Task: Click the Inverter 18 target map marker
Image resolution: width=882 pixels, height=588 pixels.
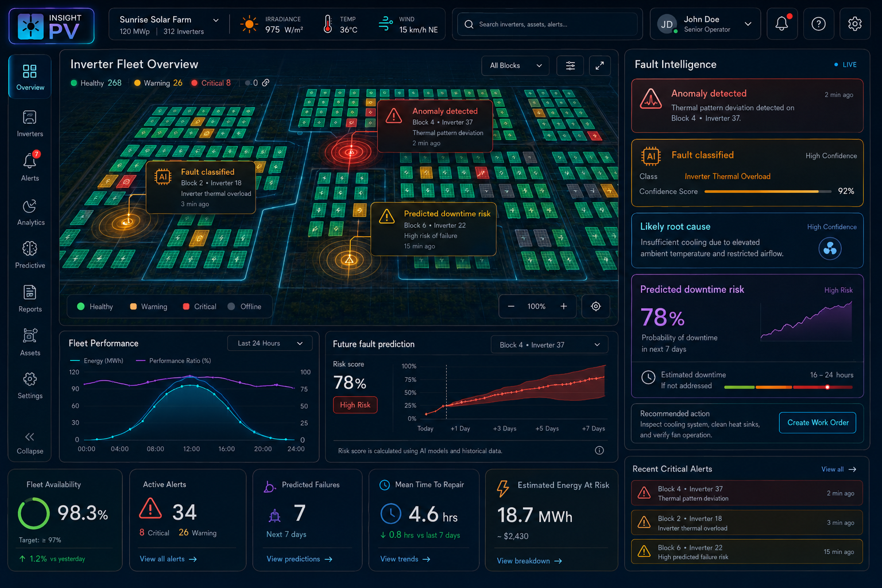Action: click(127, 222)
